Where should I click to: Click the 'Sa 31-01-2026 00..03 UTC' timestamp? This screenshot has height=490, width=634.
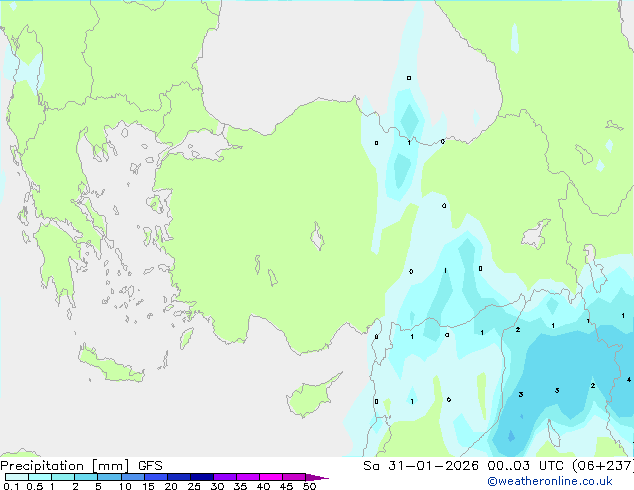tap(463, 466)
